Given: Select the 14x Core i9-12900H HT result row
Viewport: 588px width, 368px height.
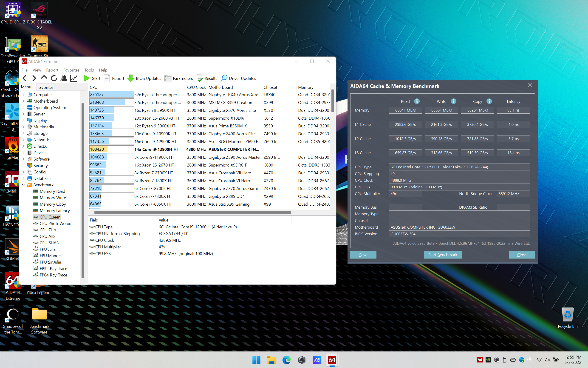Looking at the screenshot, I should [209, 149].
